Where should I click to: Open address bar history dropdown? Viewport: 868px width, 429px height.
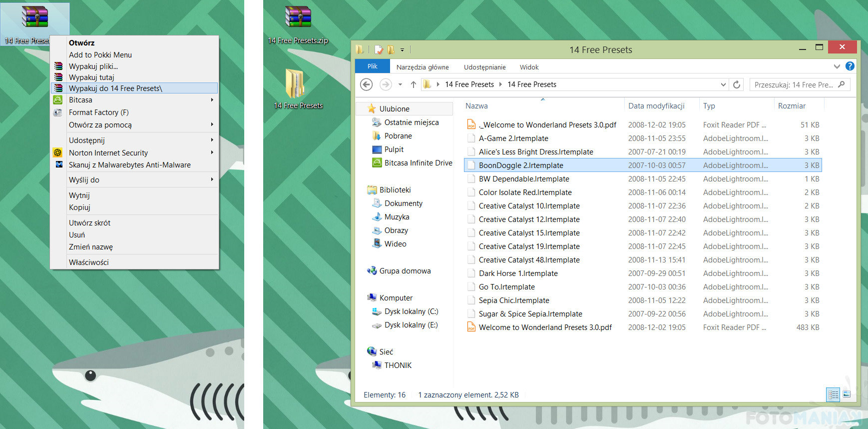723,84
